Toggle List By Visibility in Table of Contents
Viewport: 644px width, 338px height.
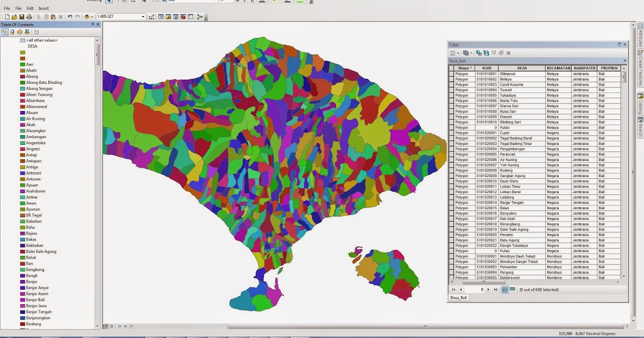(20, 32)
